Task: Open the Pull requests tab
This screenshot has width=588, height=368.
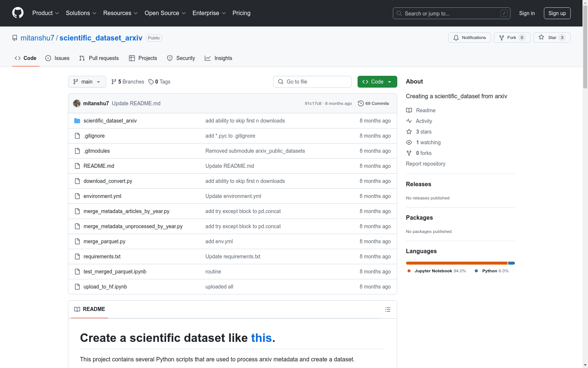Action: 99,58
